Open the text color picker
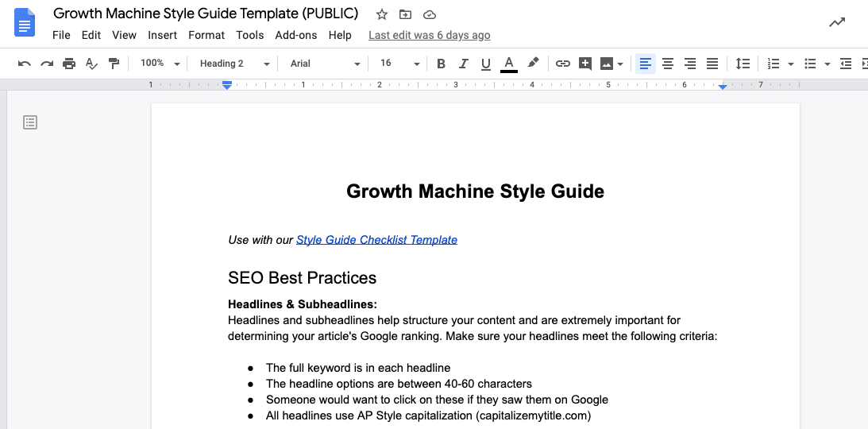Viewport: 868px width, 429px height. pos(509,64)
